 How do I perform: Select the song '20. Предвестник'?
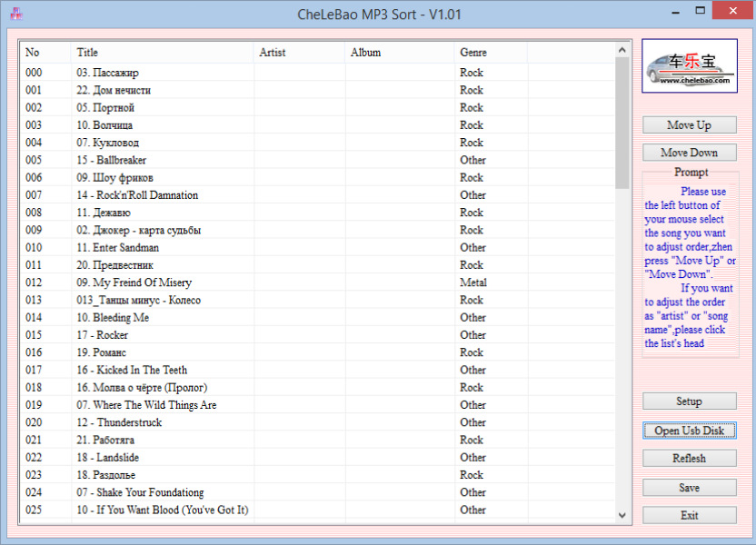[x=114, y=265]
